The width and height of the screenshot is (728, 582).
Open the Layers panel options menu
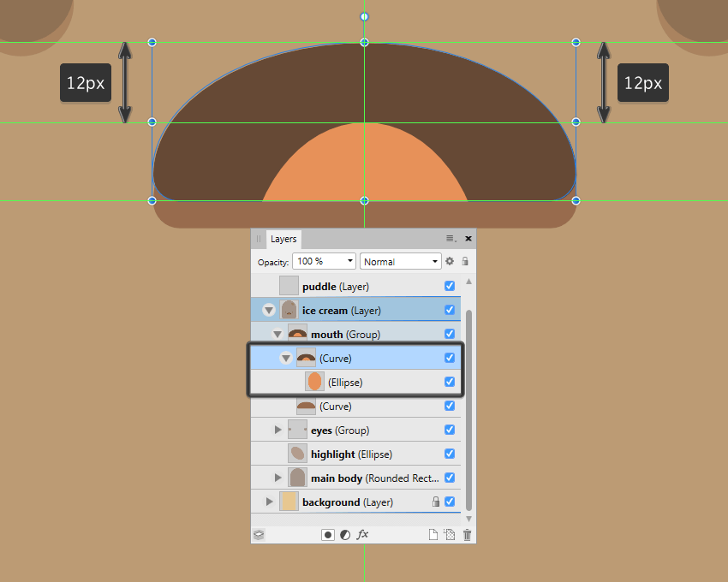451,239
